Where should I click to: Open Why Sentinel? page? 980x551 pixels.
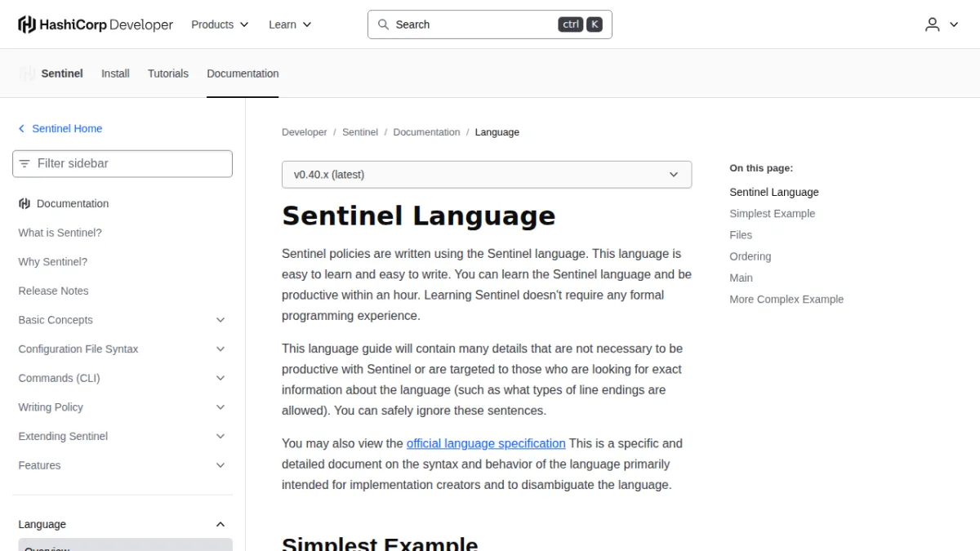pos(53,262)
